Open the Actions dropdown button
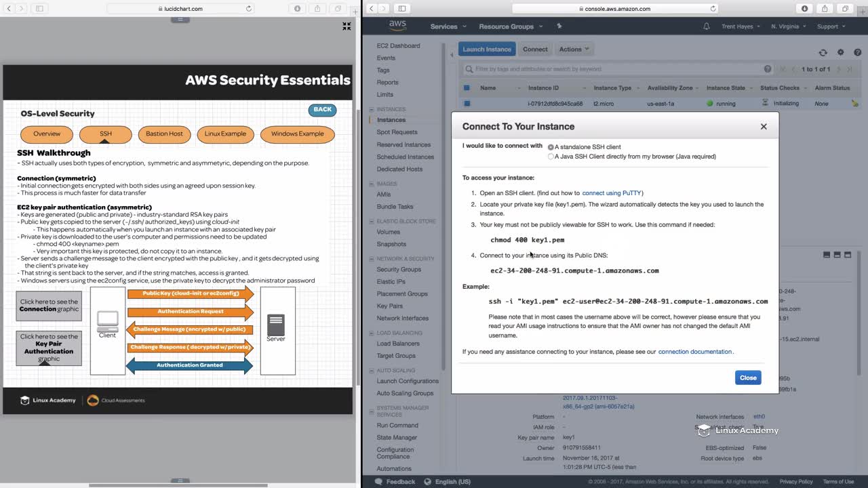 coord(574,49)
